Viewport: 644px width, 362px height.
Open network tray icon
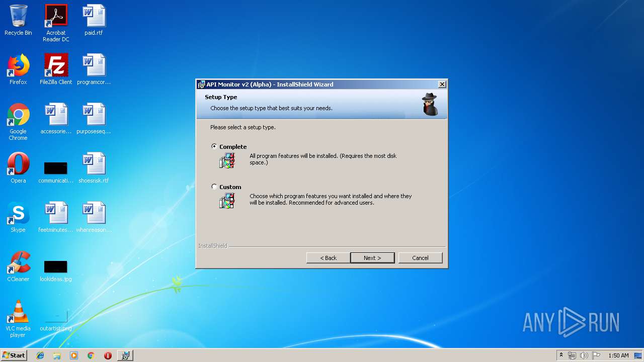572,355
